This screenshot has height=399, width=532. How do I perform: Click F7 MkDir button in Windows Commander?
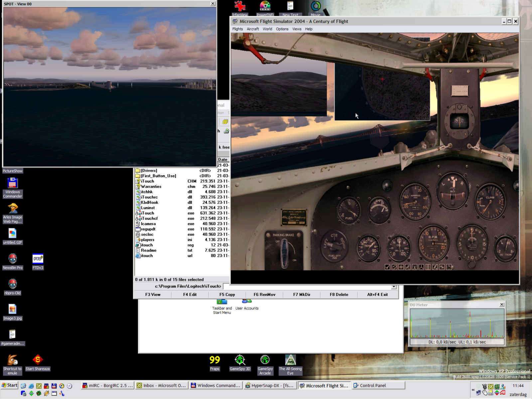302,295
